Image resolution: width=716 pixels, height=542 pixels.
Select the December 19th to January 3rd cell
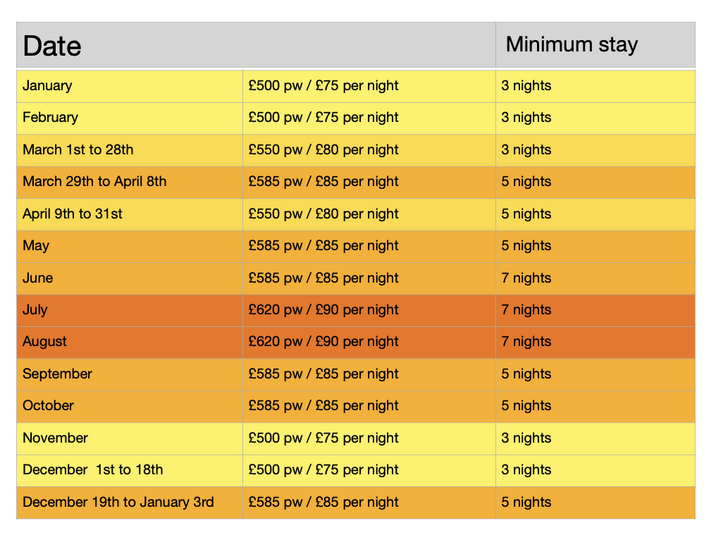click(118, 502)
